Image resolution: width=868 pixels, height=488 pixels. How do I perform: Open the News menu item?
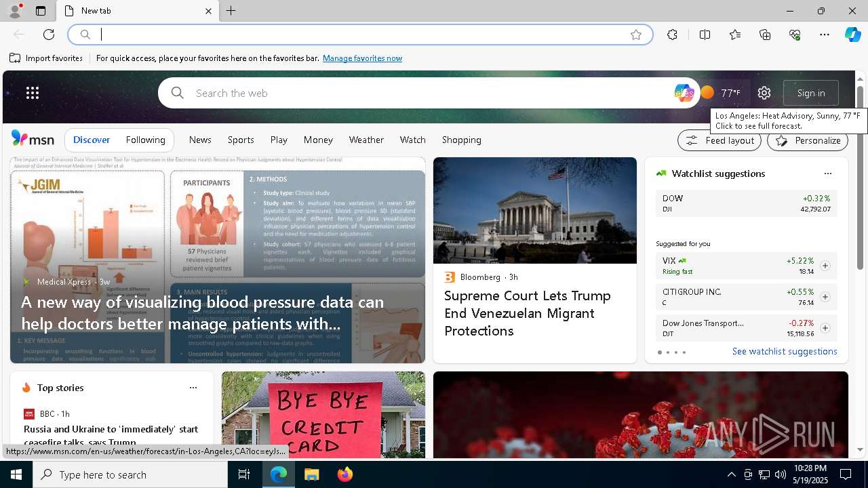200,140
